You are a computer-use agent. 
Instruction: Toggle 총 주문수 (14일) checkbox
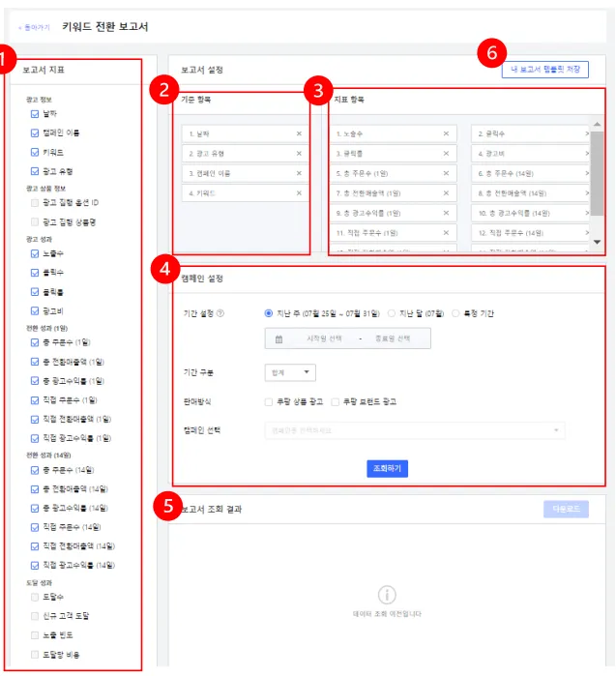35,470
